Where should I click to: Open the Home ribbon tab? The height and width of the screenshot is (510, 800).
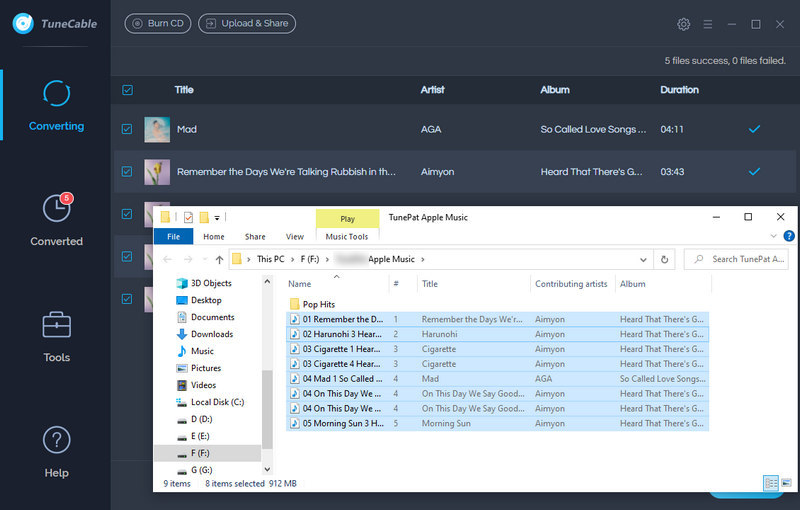[x=213, y=237]
